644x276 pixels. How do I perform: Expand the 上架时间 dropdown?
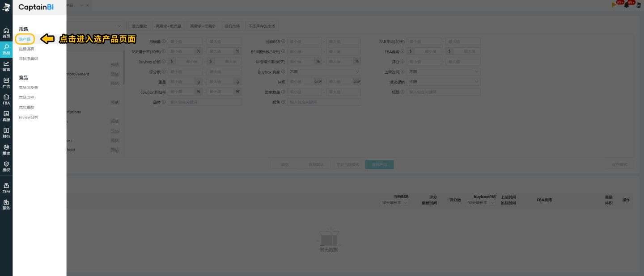[x=443, y=71]
